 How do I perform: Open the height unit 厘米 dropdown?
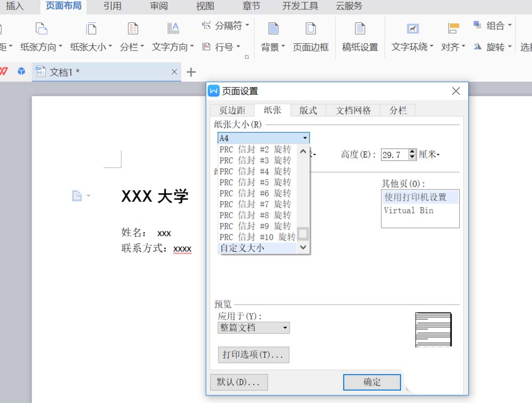click(429, 154)
